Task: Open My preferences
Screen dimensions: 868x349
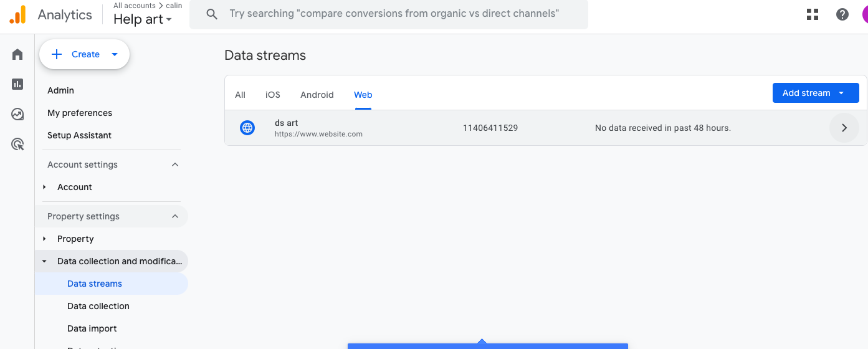Action: (80, 113)
